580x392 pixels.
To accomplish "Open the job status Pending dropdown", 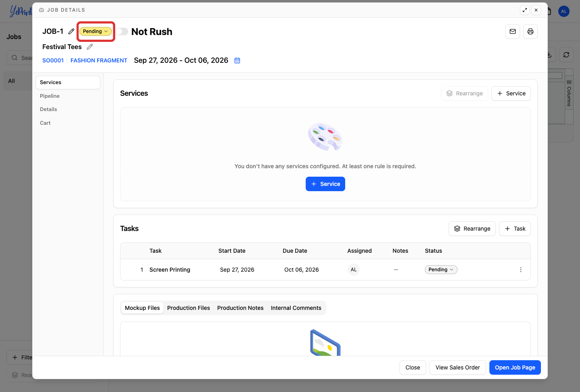I will point(95,31).
